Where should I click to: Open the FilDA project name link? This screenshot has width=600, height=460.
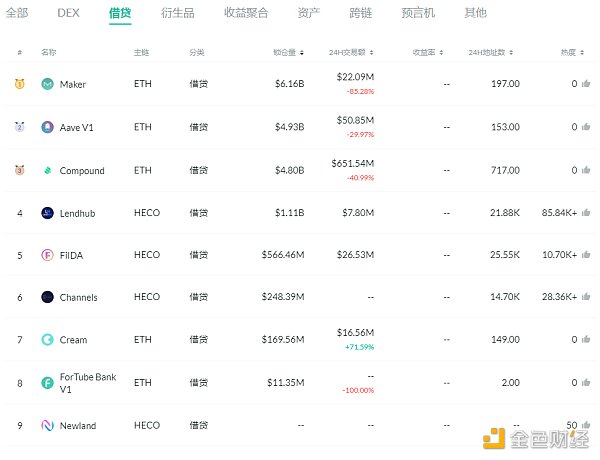coord(73,256)
